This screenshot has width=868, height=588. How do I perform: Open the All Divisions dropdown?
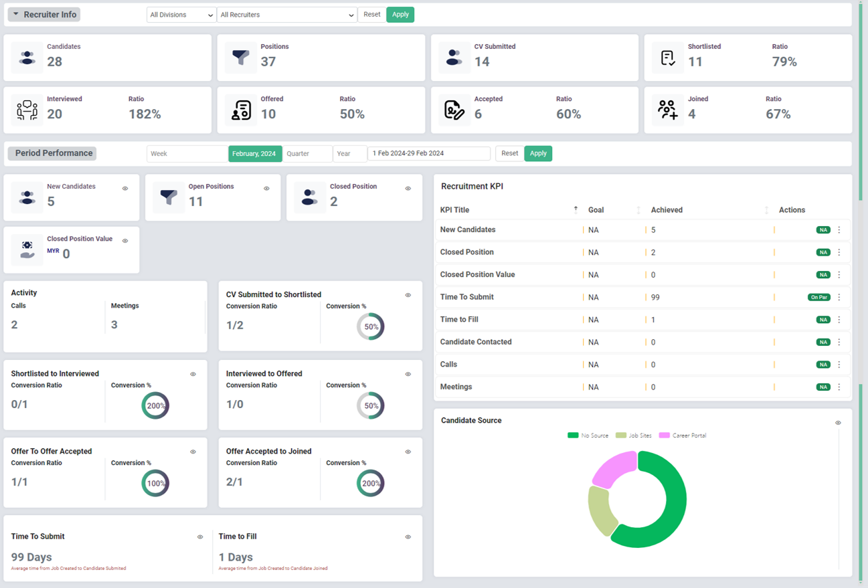tap(181, 15)
